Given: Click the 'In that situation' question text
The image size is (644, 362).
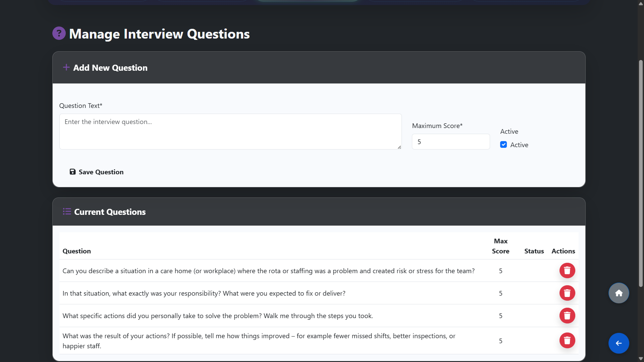Looking at the screenshot, I should [x=204, y=293].
